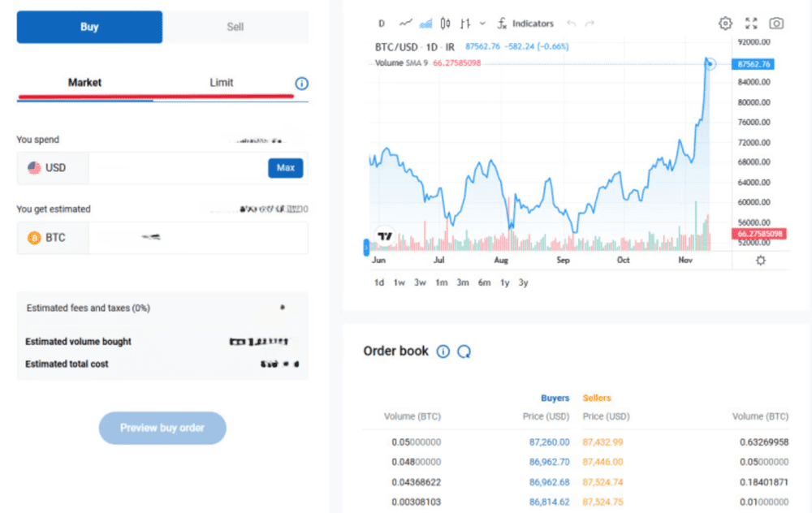
Task: Open the chart interval D selector
Action: point(382,24)
